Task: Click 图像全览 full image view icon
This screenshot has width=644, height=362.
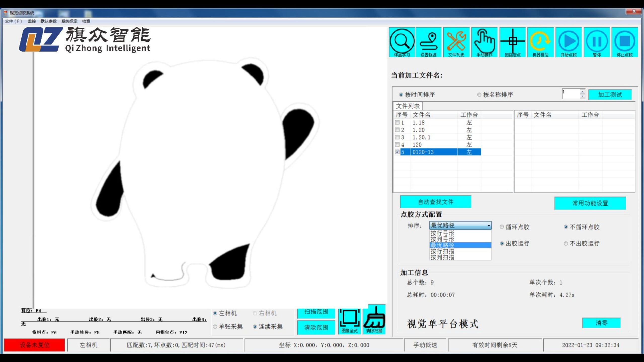Action: click(x=349, y=321)
